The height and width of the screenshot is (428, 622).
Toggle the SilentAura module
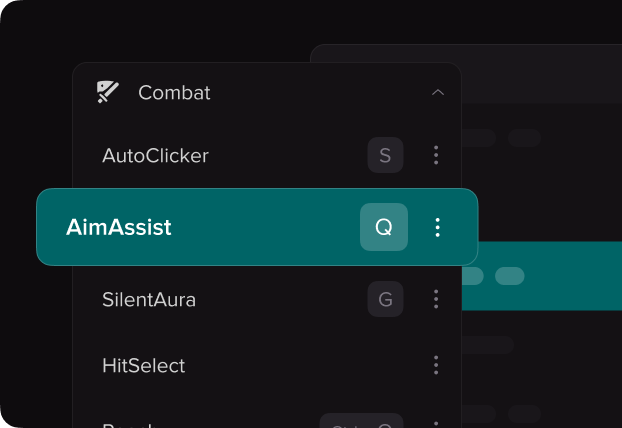(149, 299)
